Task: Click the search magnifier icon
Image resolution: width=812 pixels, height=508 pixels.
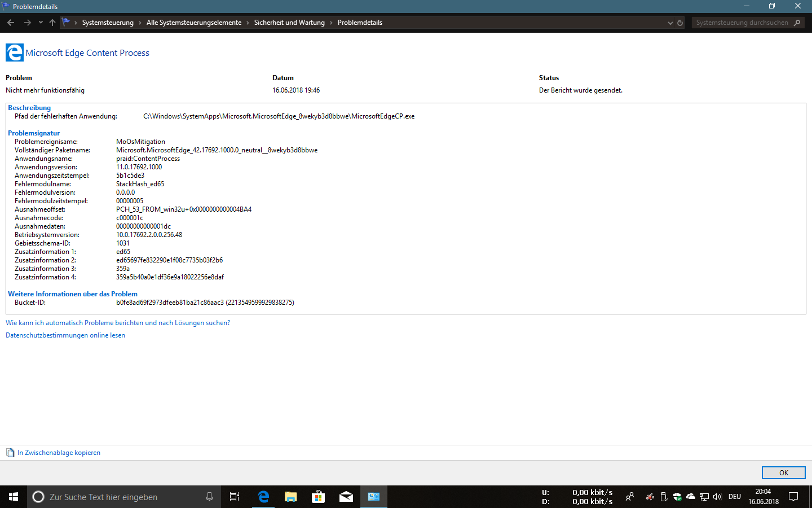Action: [797, 23]
